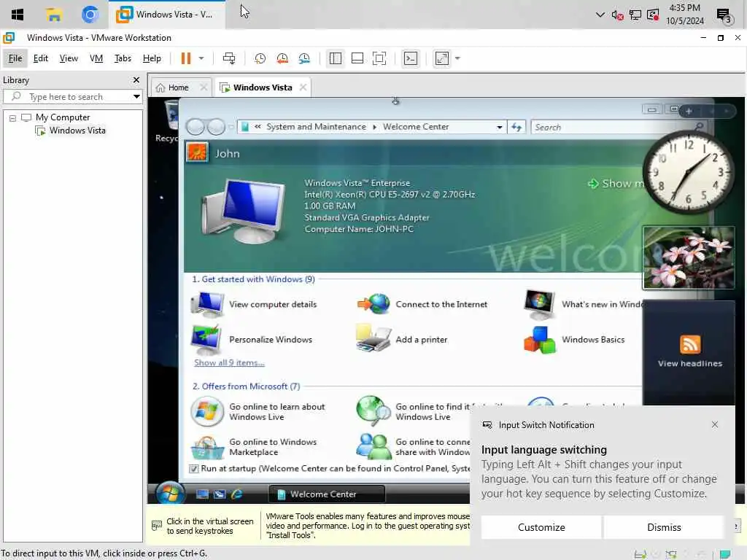Close Input Switch Notification popup

click(715, 424)
